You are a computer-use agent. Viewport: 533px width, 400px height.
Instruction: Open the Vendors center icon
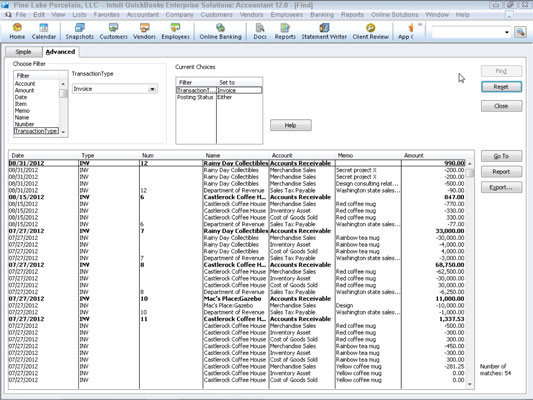pos(144,31)
